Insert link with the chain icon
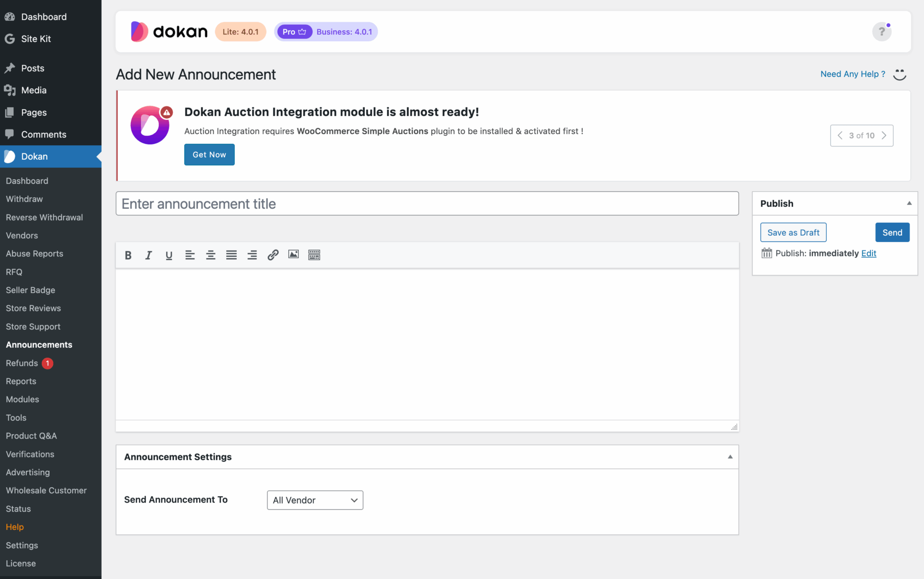 (x=273, y=255)
